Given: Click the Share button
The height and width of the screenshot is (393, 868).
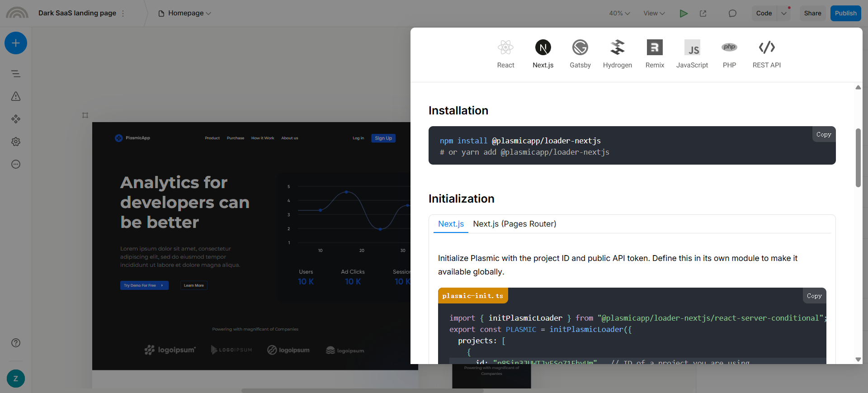Looking at the screenshot, I should tap(812, 13).
